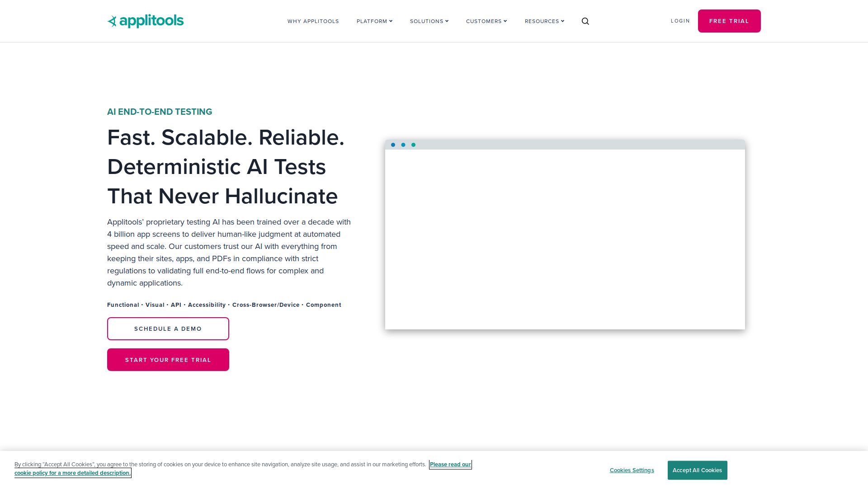Click the teal third dot in mock browser

point(413,145)
